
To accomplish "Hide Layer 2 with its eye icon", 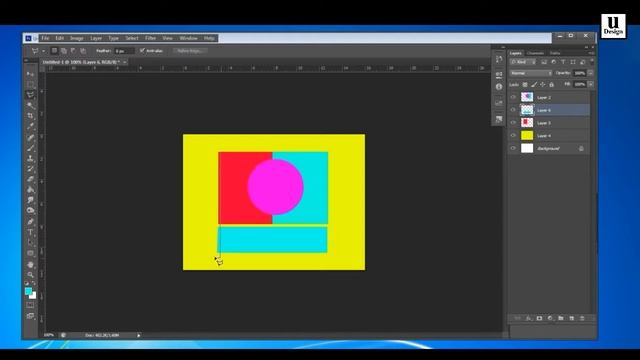I will click(x=513, y=97).
